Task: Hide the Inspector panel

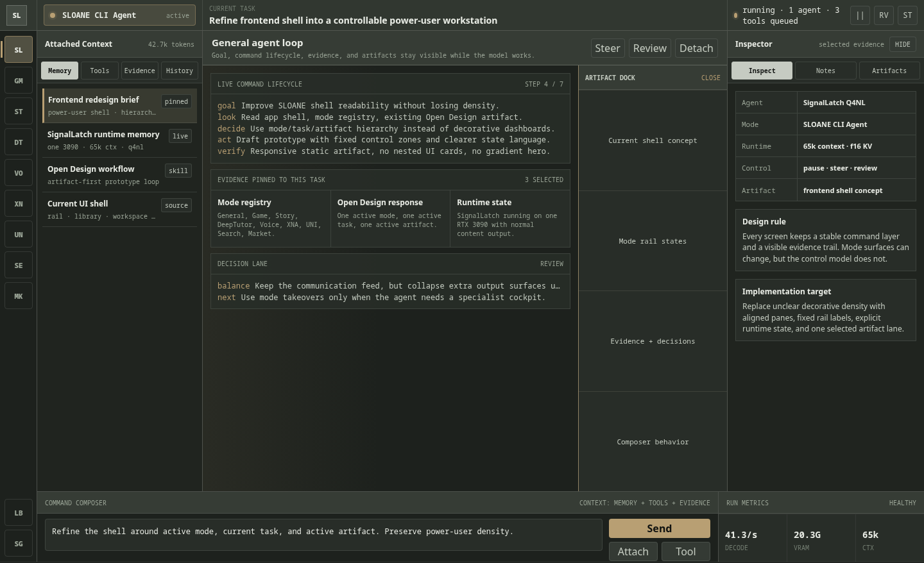Action: [x=903, y=44]
